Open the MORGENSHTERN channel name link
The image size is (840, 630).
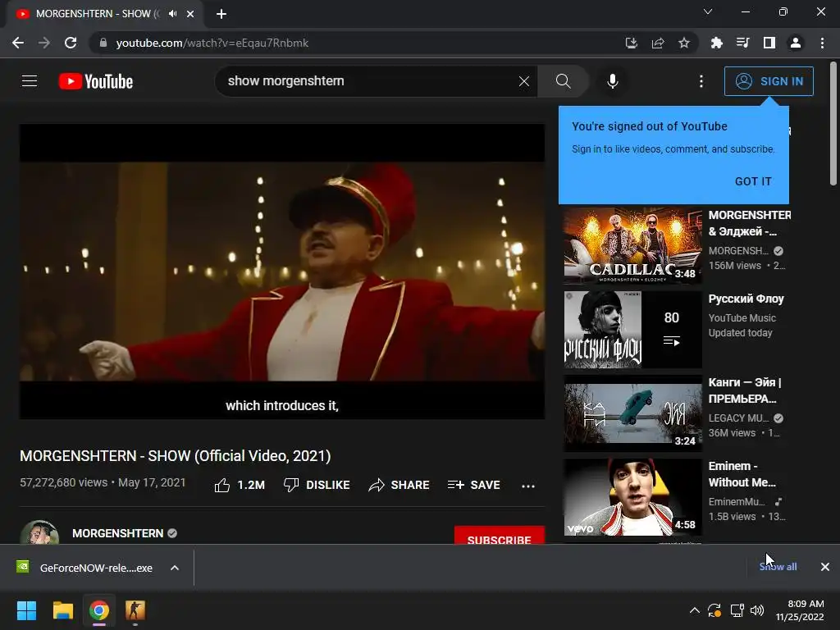tap(118, 533)
